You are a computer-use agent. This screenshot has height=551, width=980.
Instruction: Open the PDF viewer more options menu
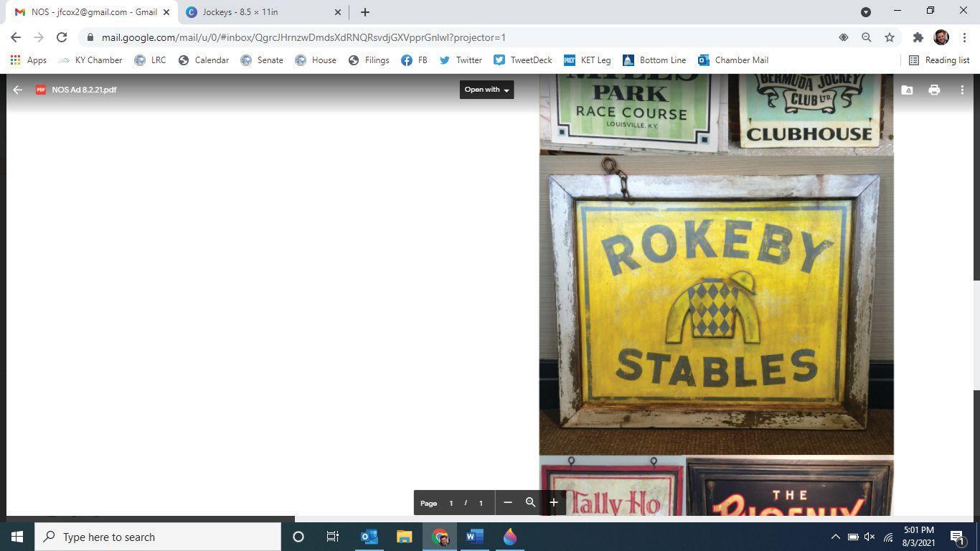click(x=962, y=90)
